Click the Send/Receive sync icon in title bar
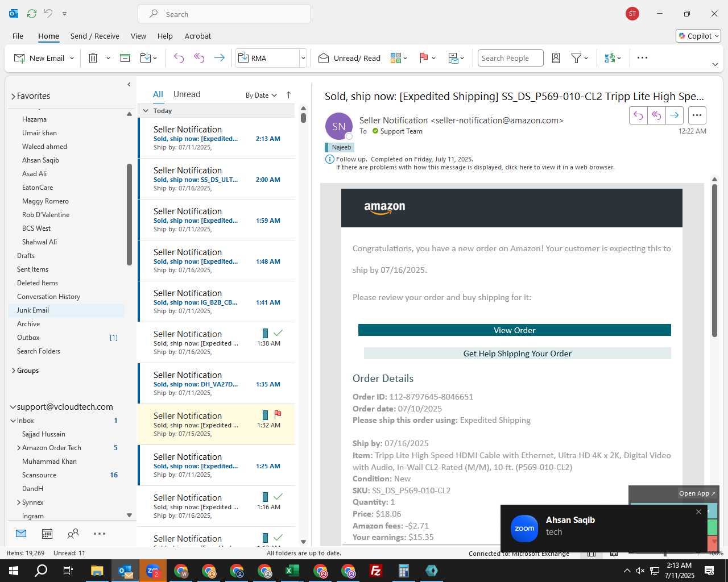Viewport: 728px width, 582px height. pos(32,14)
